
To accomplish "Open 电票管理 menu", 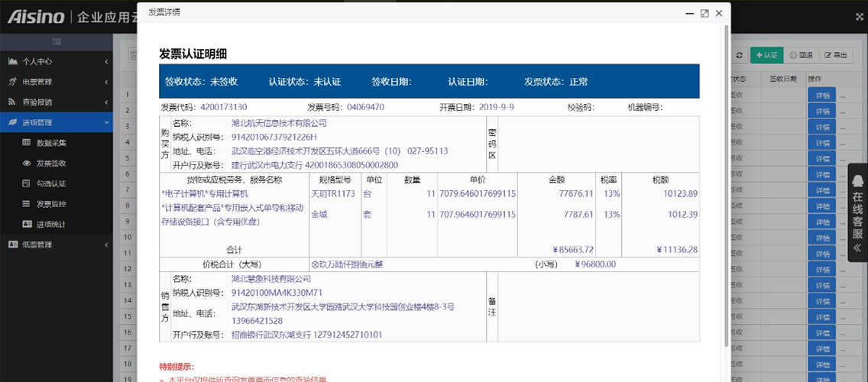I will tap(57, 82).
